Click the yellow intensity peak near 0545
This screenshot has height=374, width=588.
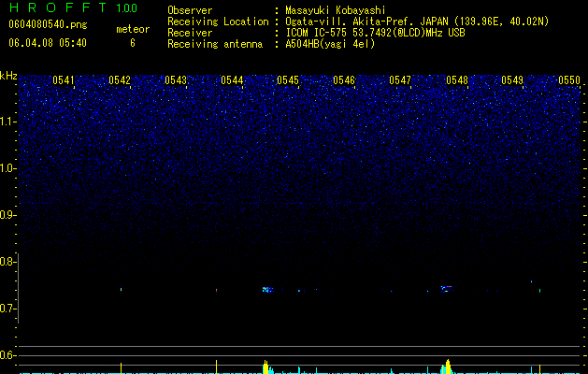click(x=265, y=367)
